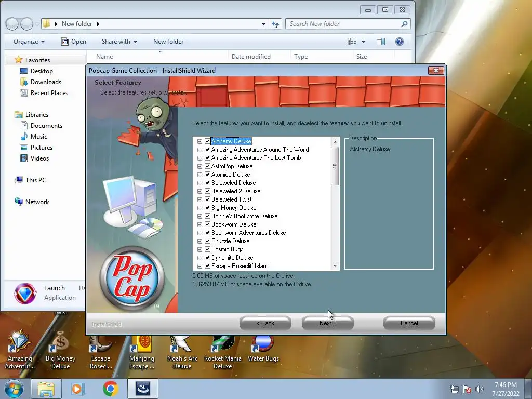The height and width of the screenshot is (399, 532).
Task: Click the volume speaker tray icon
Action: [x=480, y=389]
